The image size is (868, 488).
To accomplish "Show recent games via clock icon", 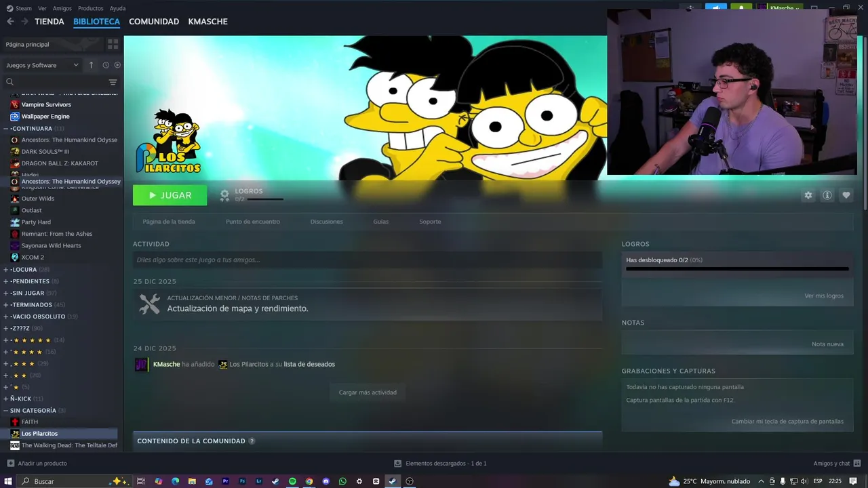I will tap(106, 65).
